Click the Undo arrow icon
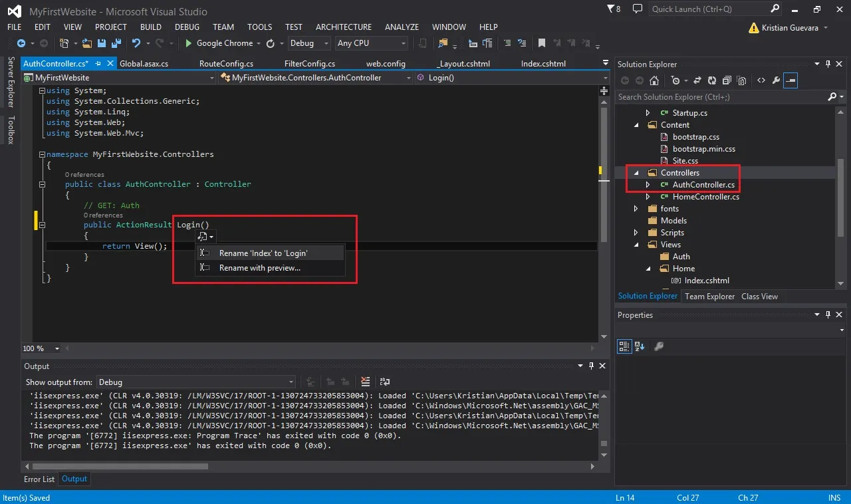Image resolution: width=851 pixels, height=504 pixels. [x=136, y=43]
